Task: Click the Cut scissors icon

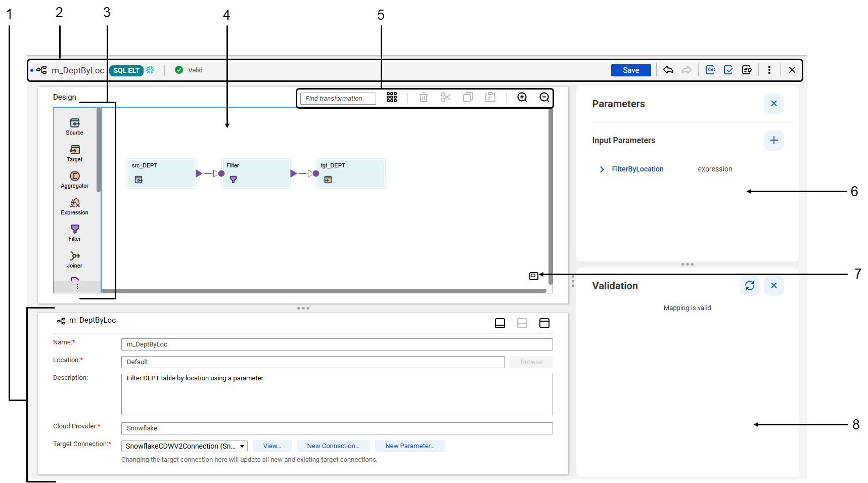Action: [x=446, y=97]
